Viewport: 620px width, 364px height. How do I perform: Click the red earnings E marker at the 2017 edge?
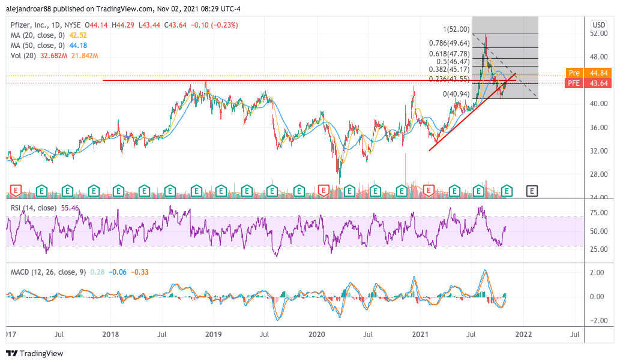[16, 191]
